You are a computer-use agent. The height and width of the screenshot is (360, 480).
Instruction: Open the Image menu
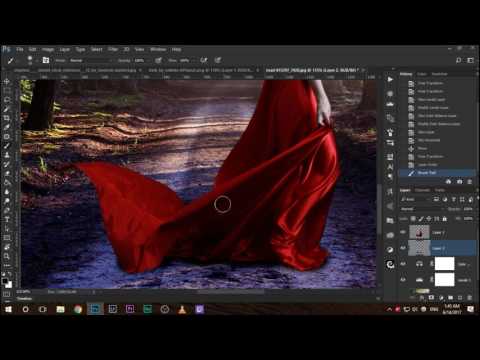48,49
